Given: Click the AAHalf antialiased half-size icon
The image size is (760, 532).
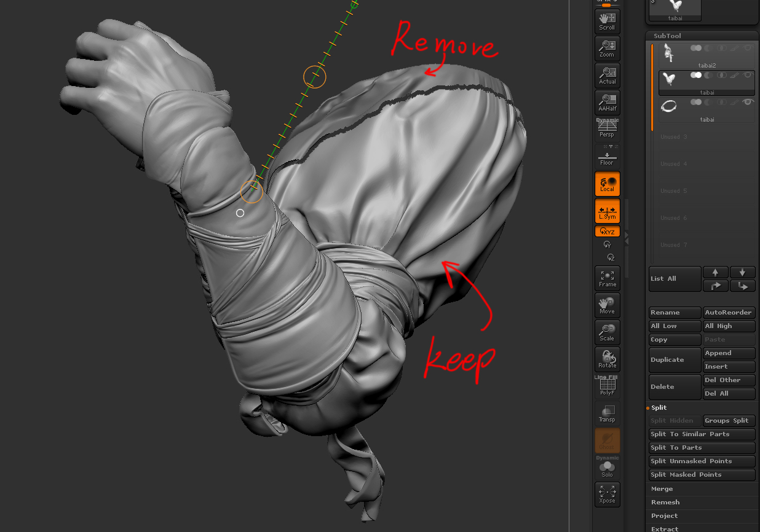Looking at the screenshot, I should coord(607,102).
